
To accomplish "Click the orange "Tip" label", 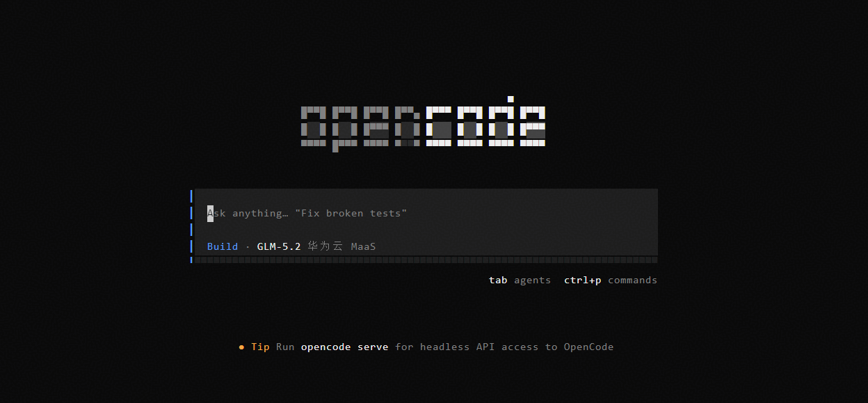I will [x=260, y=347].
